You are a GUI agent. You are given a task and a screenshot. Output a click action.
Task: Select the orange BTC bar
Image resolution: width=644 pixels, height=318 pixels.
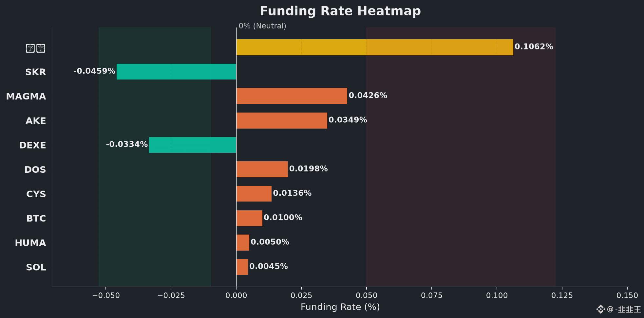(249, 218)
